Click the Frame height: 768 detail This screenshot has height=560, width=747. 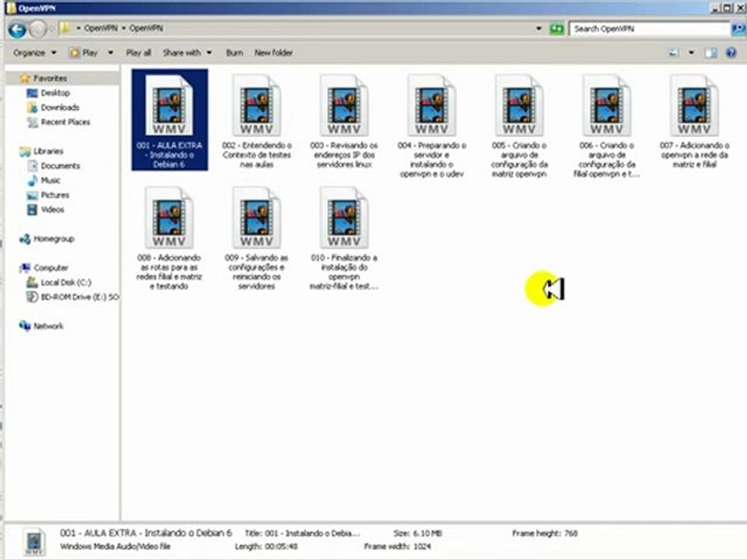(x=545, y=534)
